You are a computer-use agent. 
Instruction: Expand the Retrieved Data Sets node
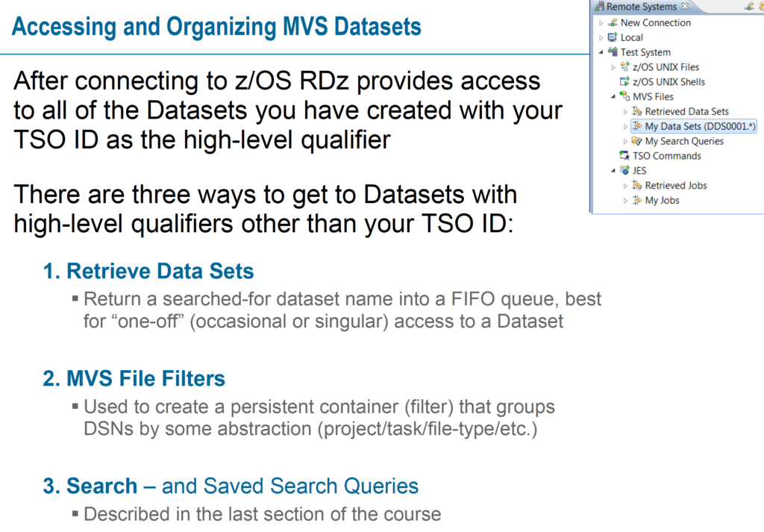click(x=626, y=112)
